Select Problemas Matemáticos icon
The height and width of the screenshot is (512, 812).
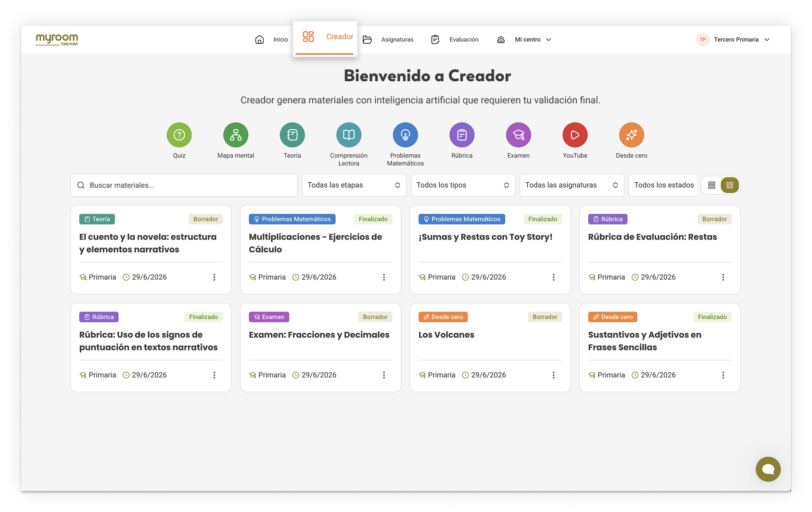tap(406, 135)
